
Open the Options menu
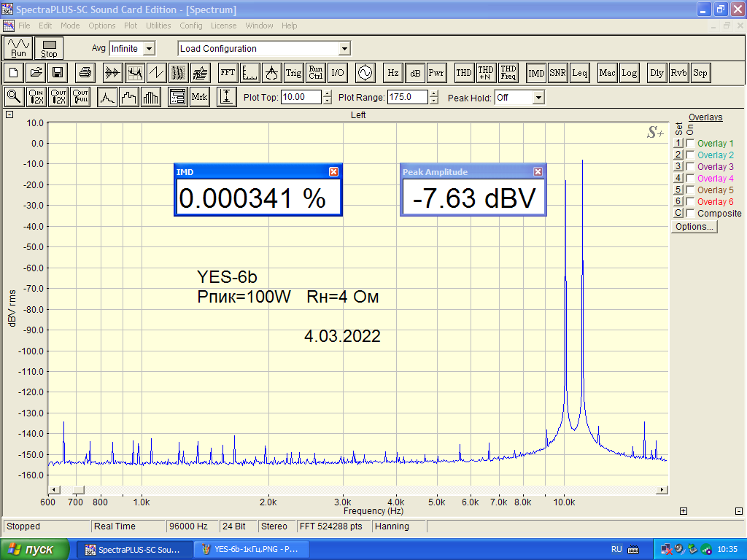tap(102, 26)
